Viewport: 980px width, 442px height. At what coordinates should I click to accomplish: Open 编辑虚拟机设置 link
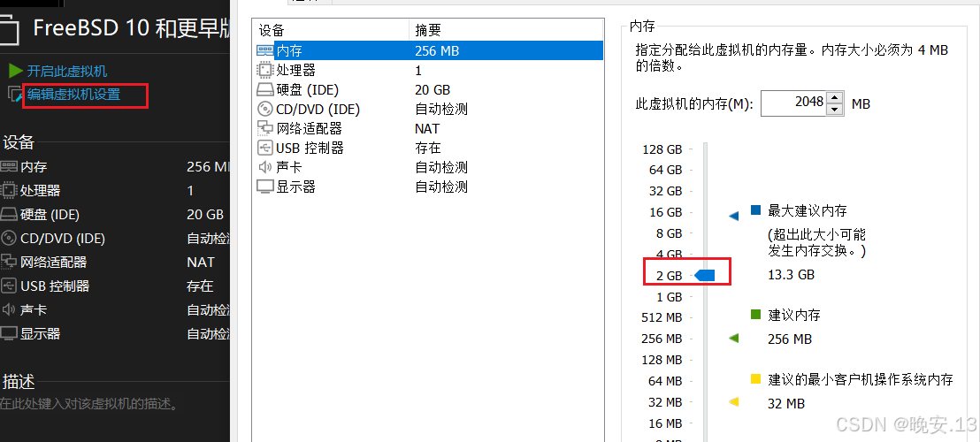(73, 95)
